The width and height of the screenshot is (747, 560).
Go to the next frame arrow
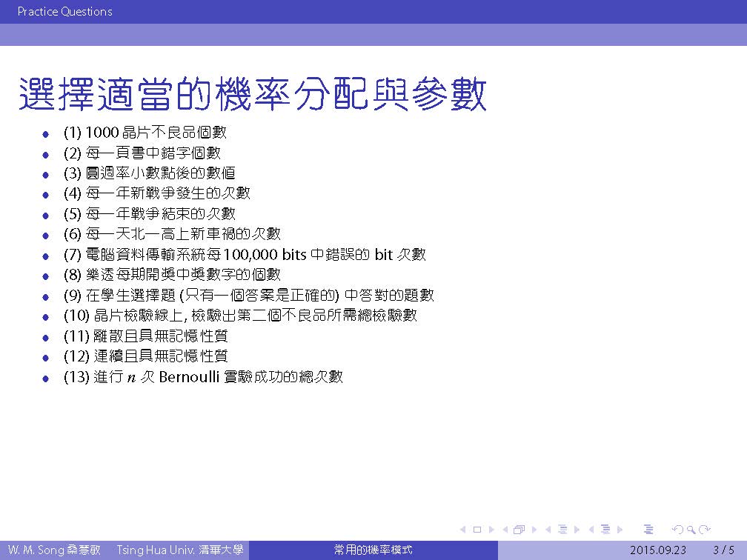point(533,530)
